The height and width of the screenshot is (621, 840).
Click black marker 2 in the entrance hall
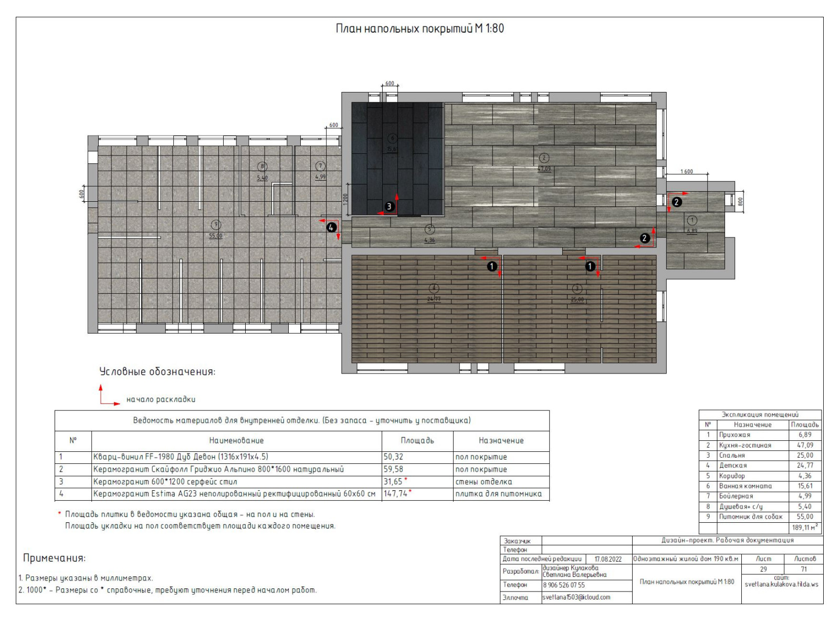[x=677, y=202]
